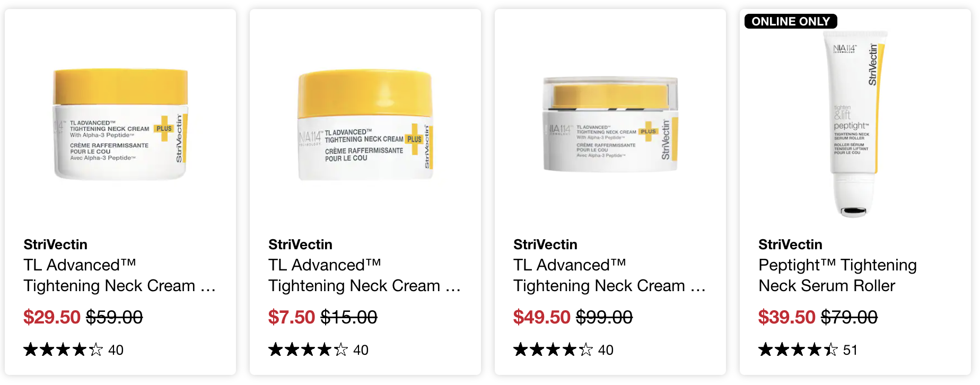Click the ONLINE ONLY badge
This screenshot has height=385, width=980.
click(x=791, y=21)
